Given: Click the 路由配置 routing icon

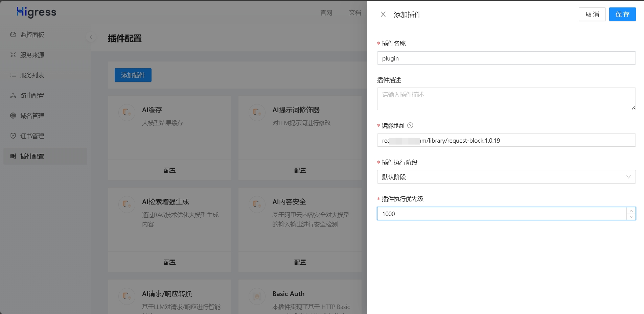Looking at the screenshot, I should tap(13, 95).
